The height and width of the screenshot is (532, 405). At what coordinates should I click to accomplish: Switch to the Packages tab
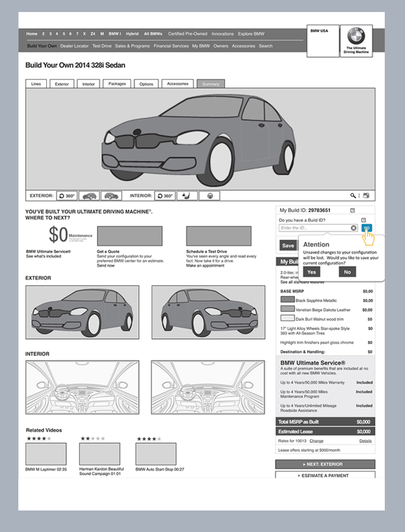[117, 84]
